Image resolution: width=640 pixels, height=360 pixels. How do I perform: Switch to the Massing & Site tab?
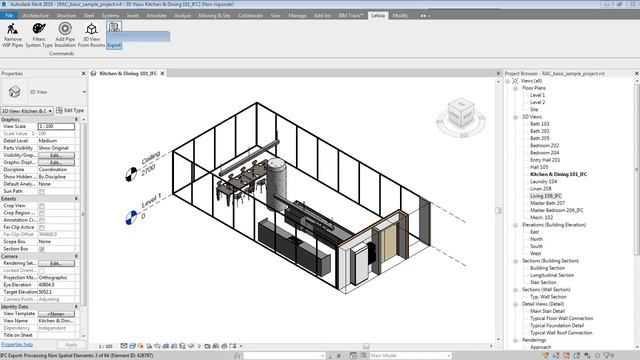214,16
